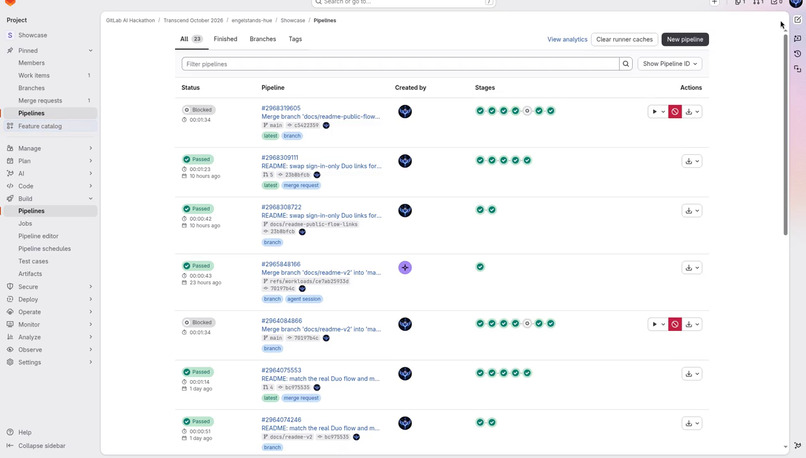Viewport: 806px width, 458px height.
Task: Open pinned Merge requests item
Action: 50,101
